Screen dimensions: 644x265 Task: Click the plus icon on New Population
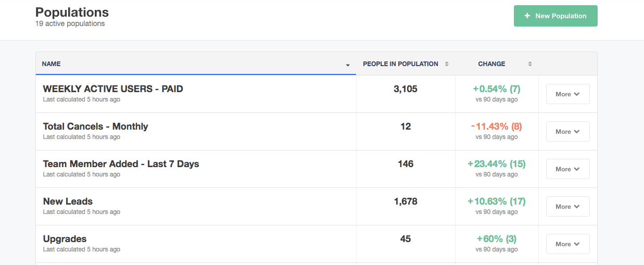click(527, 16)
